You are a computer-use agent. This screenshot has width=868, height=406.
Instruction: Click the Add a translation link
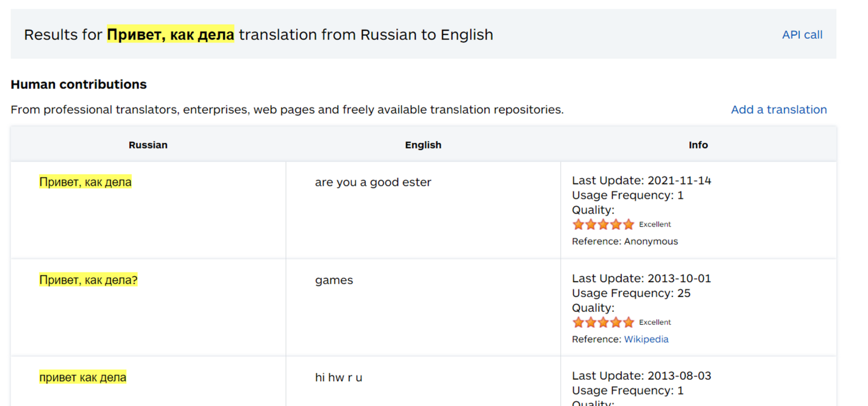(x=778, y=110)
